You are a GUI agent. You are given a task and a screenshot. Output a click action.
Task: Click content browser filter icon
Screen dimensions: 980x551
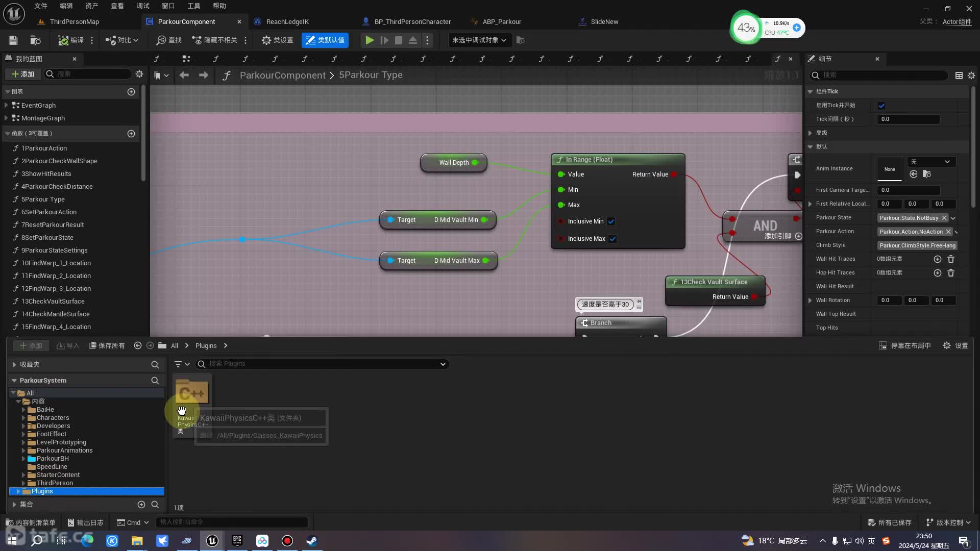[x=182, y=364]
